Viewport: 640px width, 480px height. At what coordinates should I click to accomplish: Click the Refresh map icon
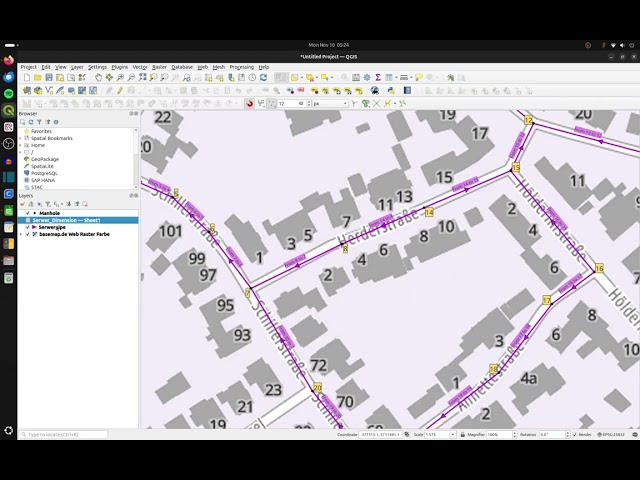click(263, 78)
